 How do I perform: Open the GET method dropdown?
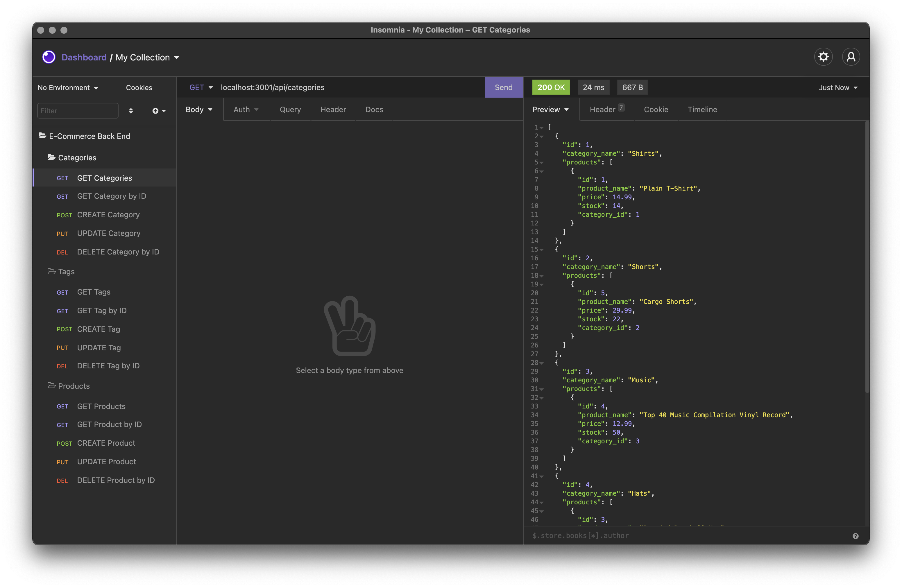pyautogui.click(x=201, y=87)
